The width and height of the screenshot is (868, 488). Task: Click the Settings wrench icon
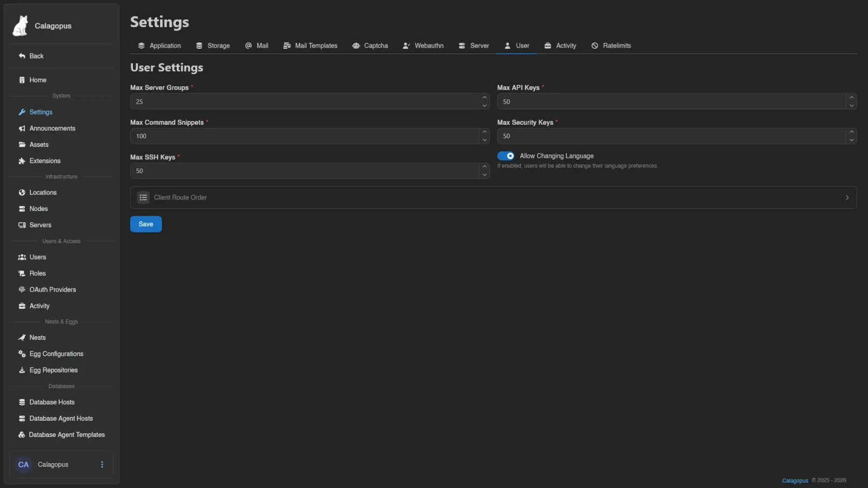pyautogui.click(x=22, y=112)
